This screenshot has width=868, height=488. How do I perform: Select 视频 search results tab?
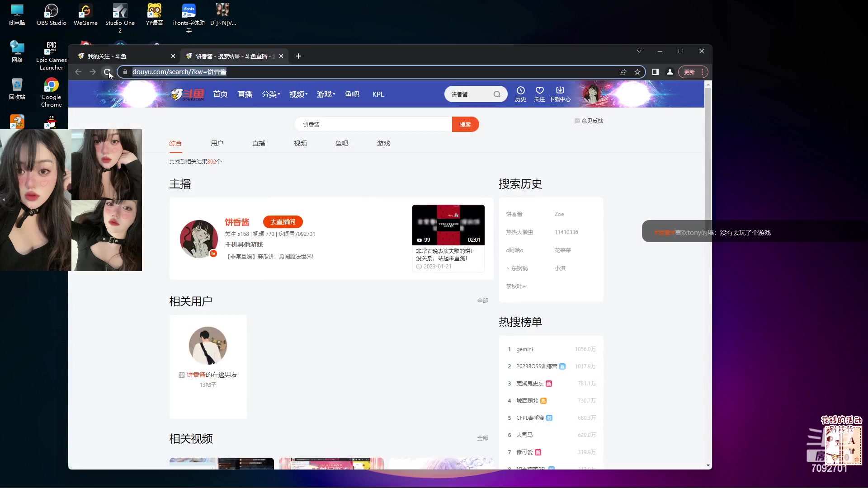tap(300, 143)
